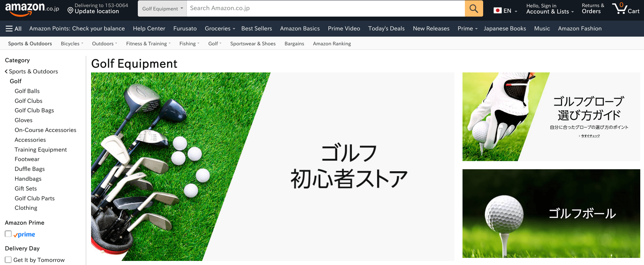The image size is (644, 265).
Task: Click the location pin Update location
Action: tap(70, 10)
